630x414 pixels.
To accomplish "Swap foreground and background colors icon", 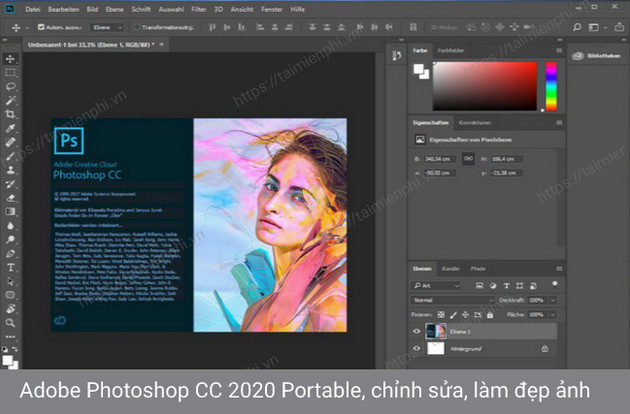I will point(15,349).
